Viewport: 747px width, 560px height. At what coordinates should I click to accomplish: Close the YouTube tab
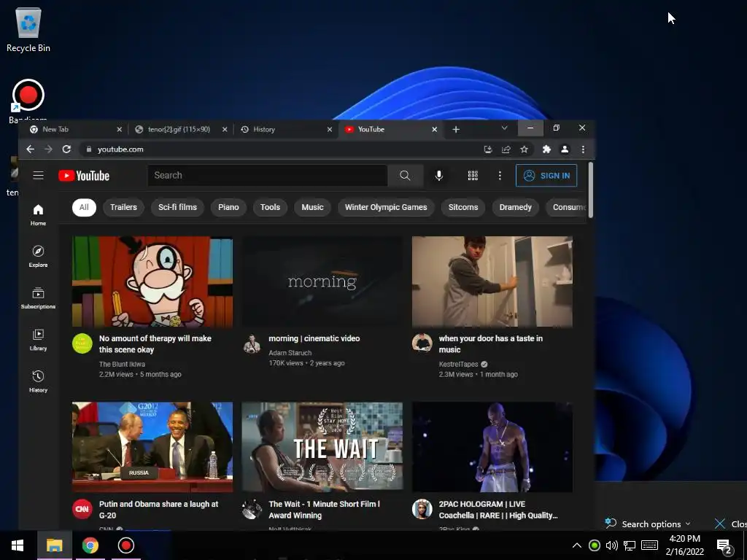tap(435, 129)
